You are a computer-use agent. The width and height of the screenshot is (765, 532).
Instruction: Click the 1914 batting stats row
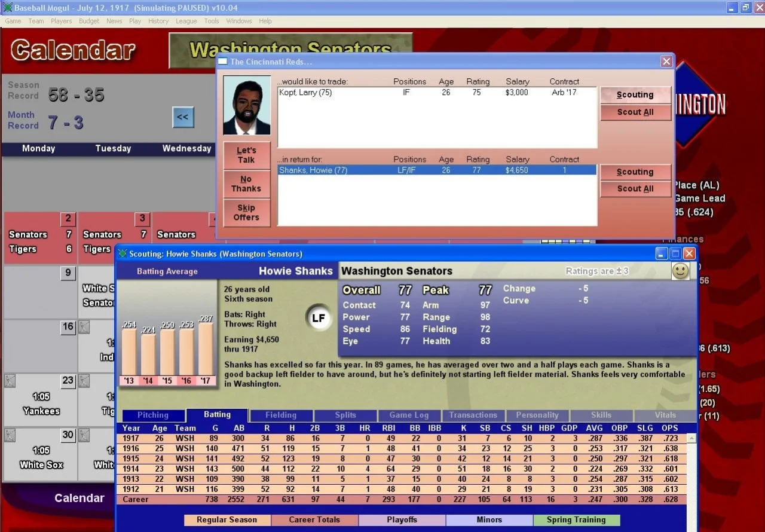[401, 469]
